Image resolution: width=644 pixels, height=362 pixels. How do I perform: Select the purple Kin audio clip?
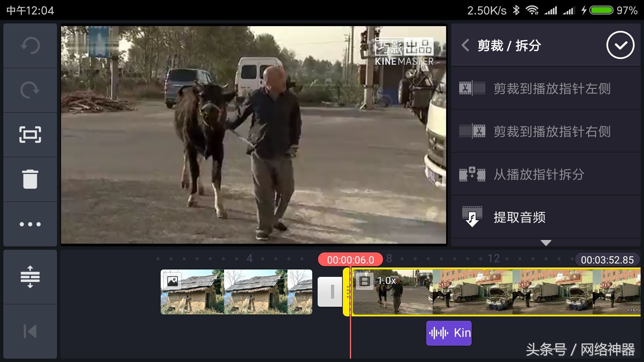point(449,333)
